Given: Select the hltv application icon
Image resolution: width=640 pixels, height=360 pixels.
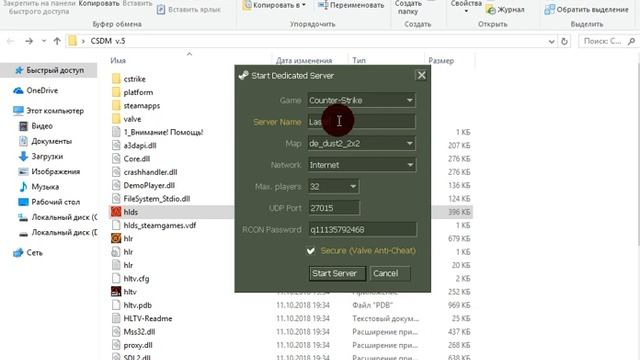Looking at the screenshot, I should (116, 292).
